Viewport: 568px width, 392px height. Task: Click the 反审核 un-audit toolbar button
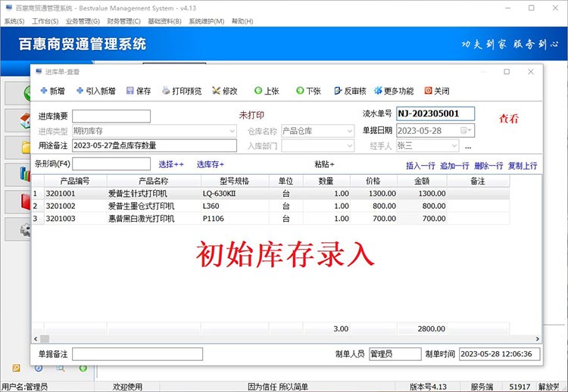click(x=351, y=91)
